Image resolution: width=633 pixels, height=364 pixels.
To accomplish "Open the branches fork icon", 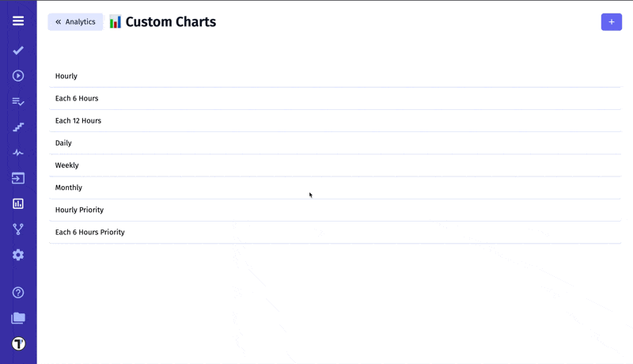I will 18,229.
